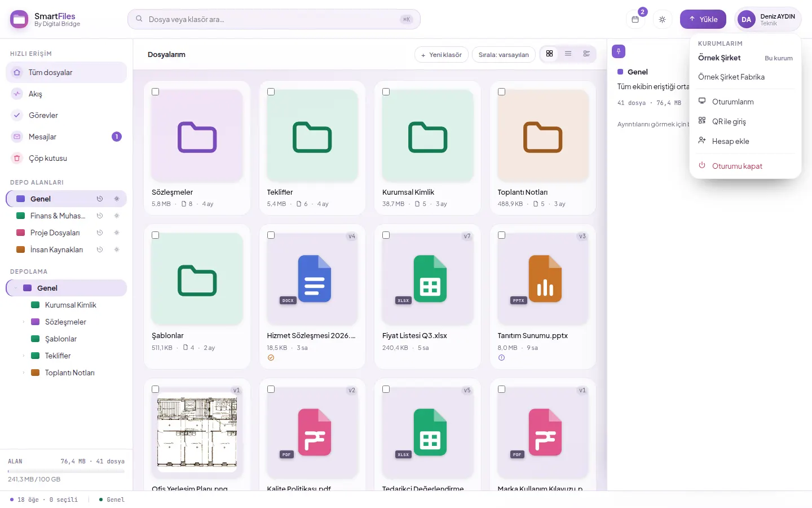
Task: Tick checkbox for Tanıtım Sunumu.pptx
Action: (x=502, y=235)
